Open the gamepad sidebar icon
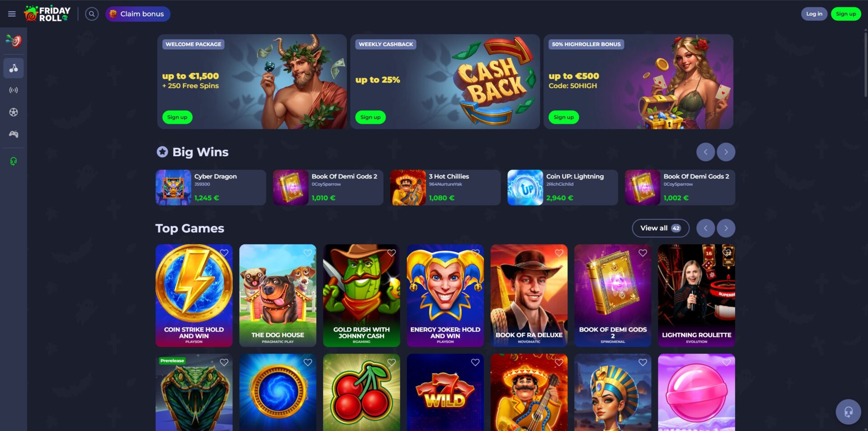 (x=14, y=134)
